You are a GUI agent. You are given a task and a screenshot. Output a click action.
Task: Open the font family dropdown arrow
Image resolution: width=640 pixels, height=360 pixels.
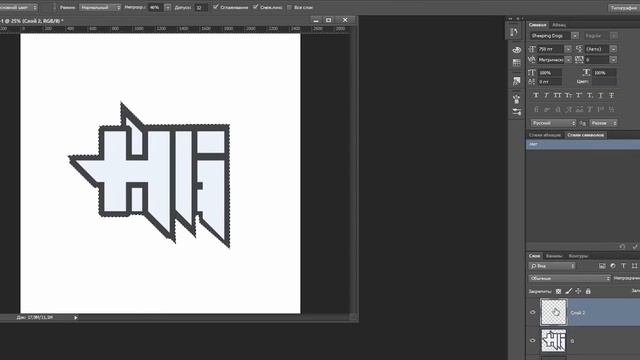click(x=575, y=36)
